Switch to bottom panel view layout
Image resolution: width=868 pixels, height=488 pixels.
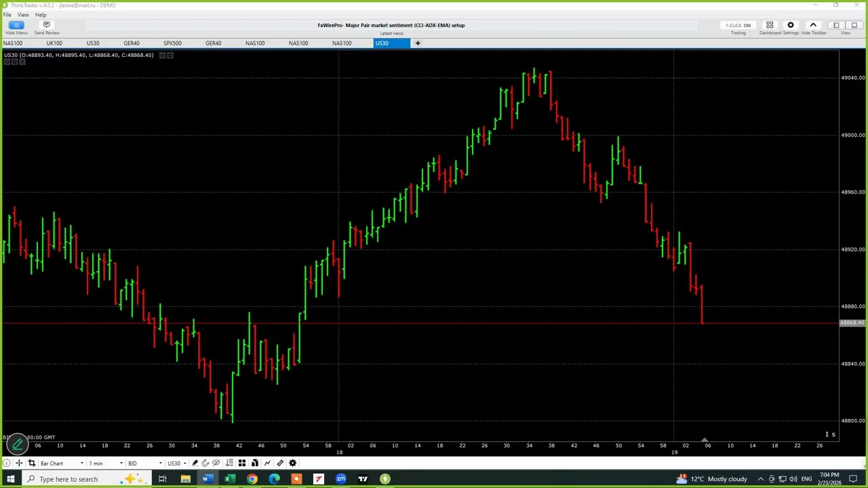(x=854, y=25)
